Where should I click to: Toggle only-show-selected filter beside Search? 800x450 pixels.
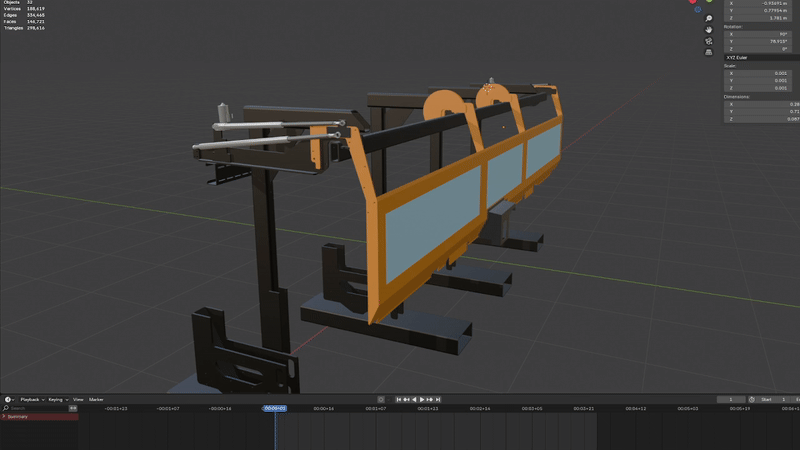point(73,408)
